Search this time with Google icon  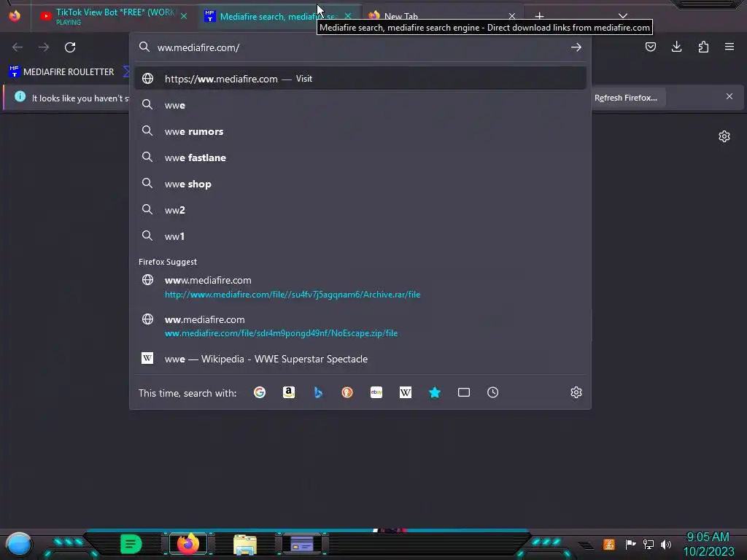point(260,392)
